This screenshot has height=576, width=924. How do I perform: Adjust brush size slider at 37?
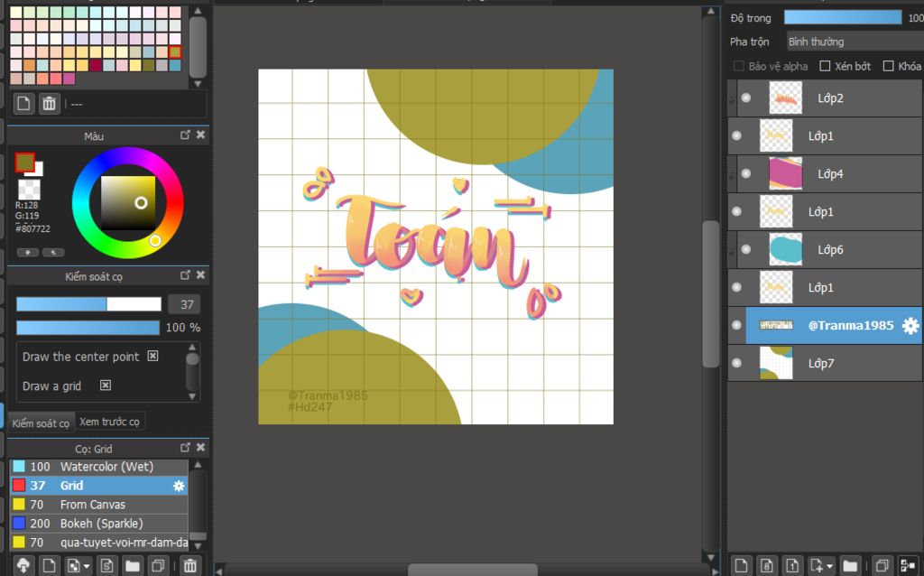coord(88,304)
